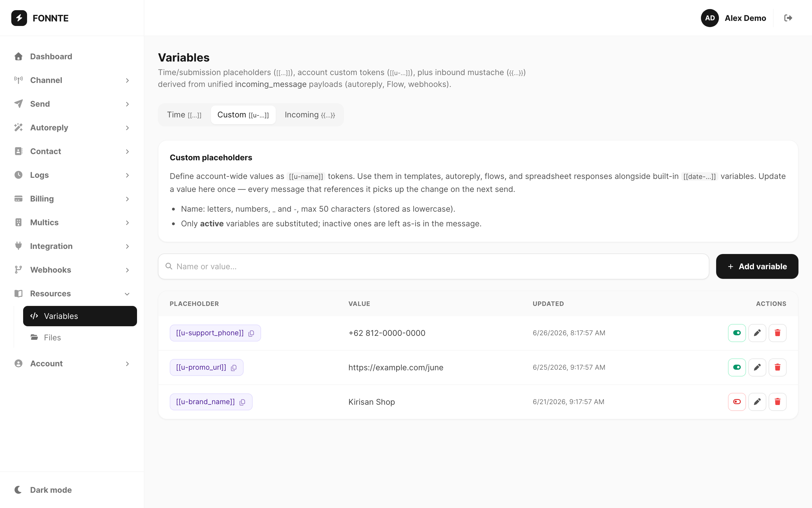Deactivate the promo_url variable toggle
This screenshot has height=508, width=812.
coord(737,367)
